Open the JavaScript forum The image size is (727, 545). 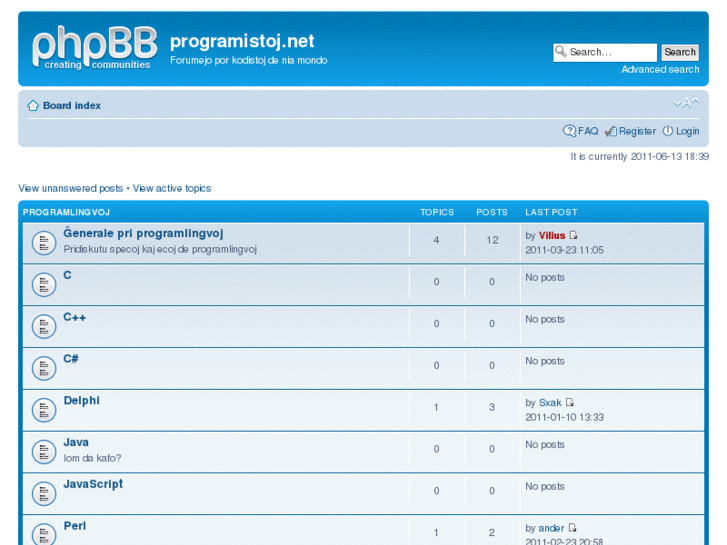pyautogui.click(x=93, y=484)
